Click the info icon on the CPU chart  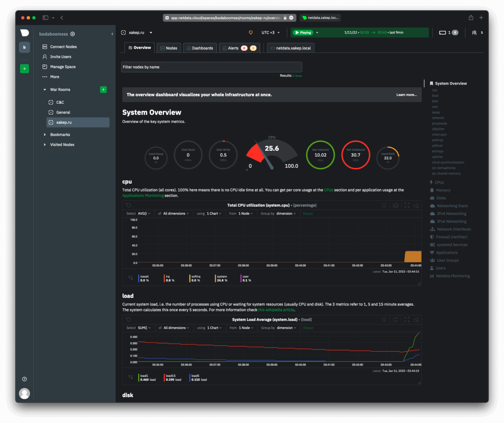pyautogui.click(x=384, y=205)
